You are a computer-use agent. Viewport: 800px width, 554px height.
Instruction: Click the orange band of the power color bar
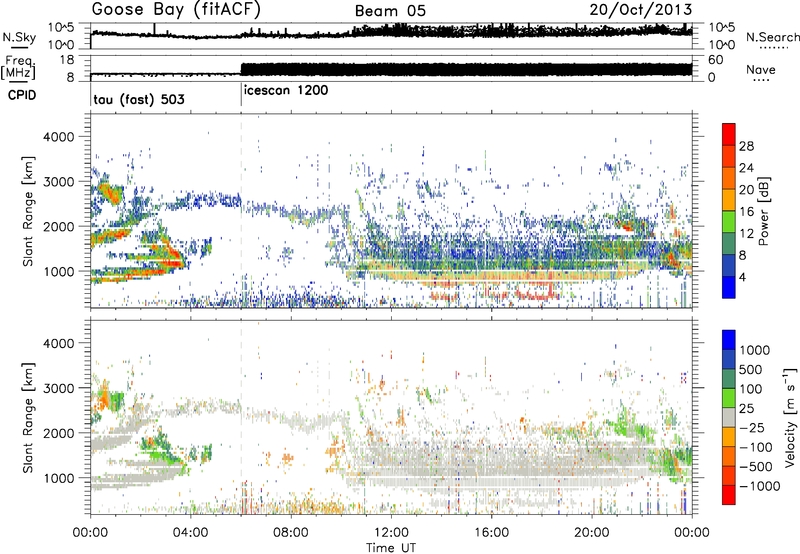[x=729, y=178]
